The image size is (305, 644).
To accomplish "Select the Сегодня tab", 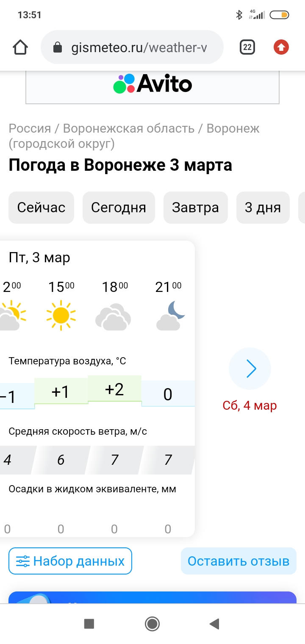I will pyautogui.click(x=119, y=208).
